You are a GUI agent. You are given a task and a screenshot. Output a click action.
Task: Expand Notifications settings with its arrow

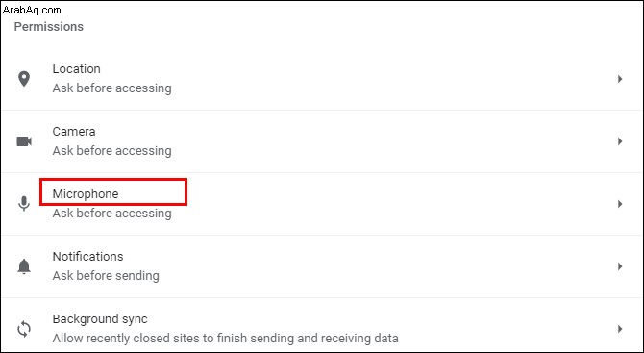[x=620, y=266]
